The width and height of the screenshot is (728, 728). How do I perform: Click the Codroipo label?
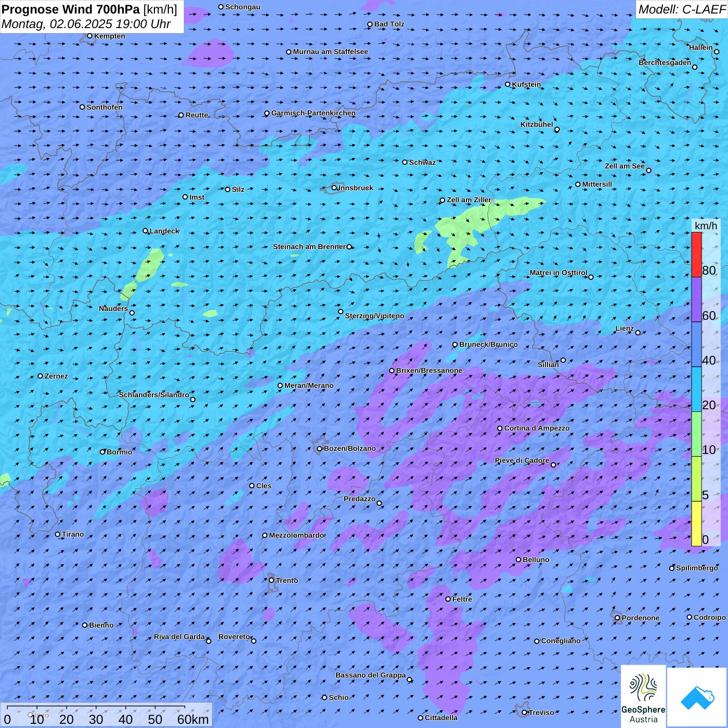pyautogui.click(x=710, y=617)
